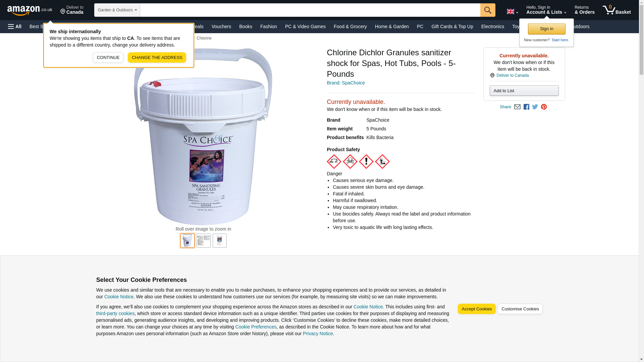
Task: Share via the email envelope icon
Action: [x=517, y=107]
